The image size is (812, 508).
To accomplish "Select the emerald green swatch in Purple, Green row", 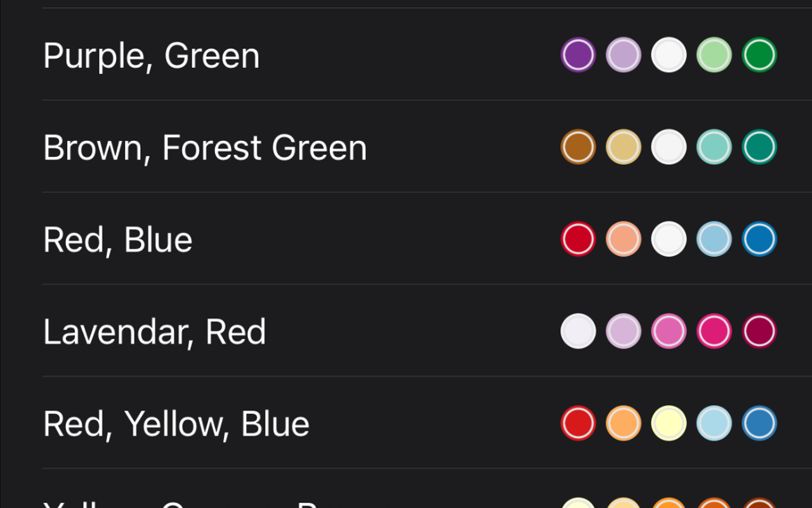I will (x=759, y=55).
